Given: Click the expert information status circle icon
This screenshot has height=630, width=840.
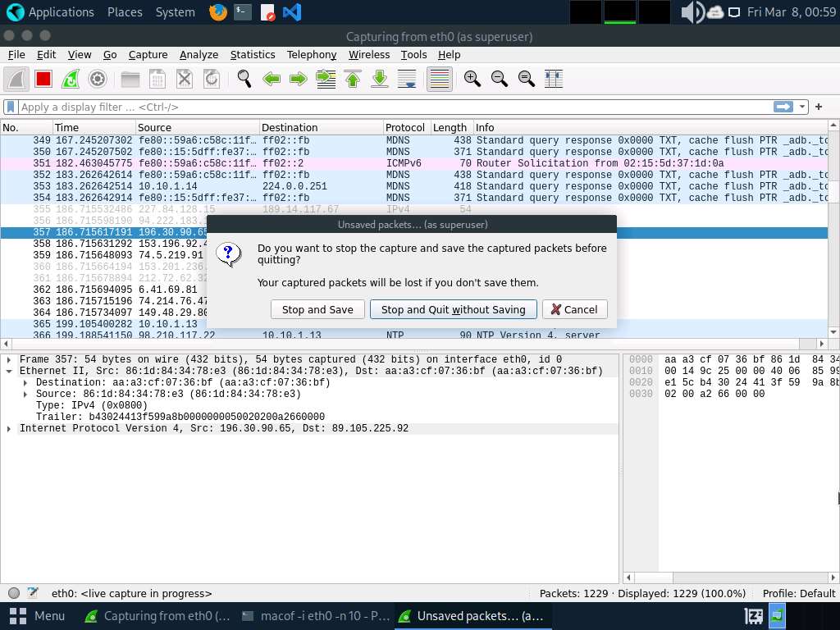Looking at the screenshot, I should click(x=14, y=592).
